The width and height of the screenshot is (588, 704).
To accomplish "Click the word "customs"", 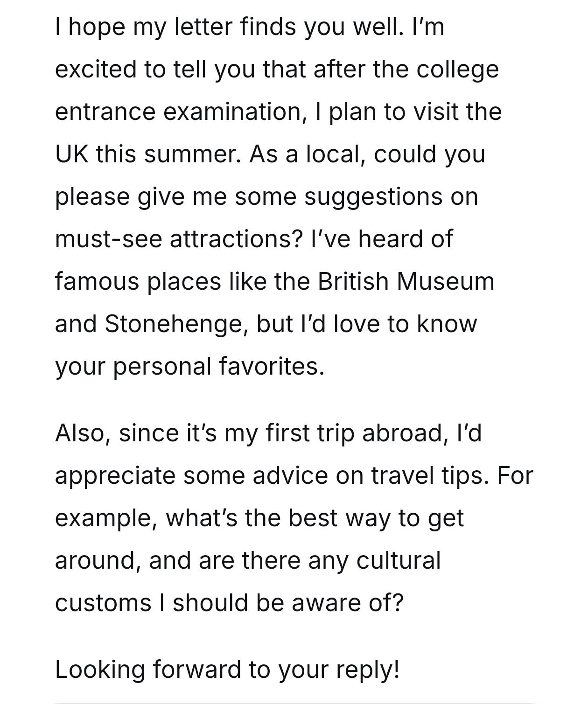I will [x=103, y=603].
